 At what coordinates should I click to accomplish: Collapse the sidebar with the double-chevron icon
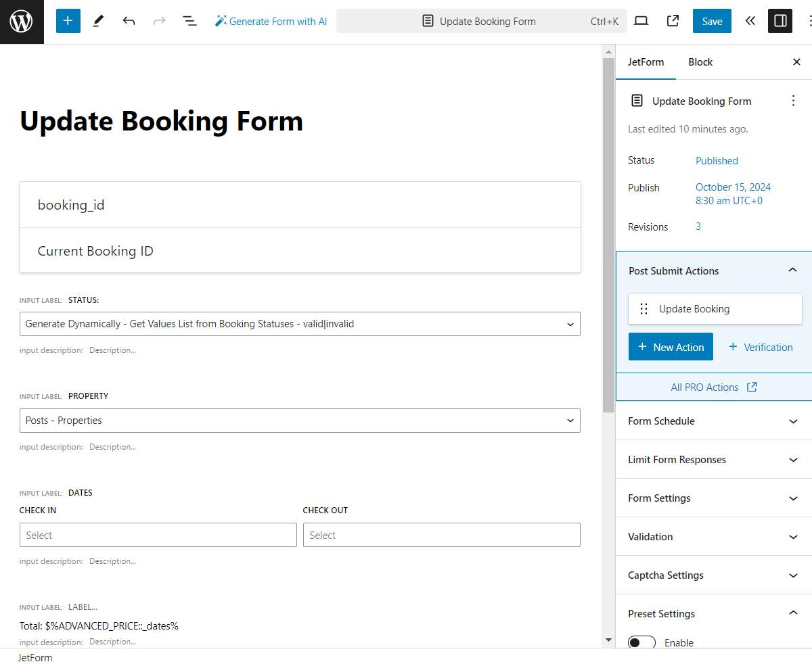point(750,21)
